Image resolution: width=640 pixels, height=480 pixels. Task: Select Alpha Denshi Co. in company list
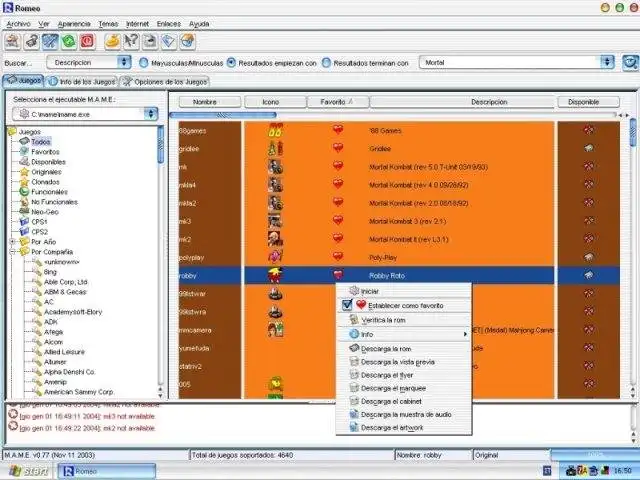tap(69, 372)
